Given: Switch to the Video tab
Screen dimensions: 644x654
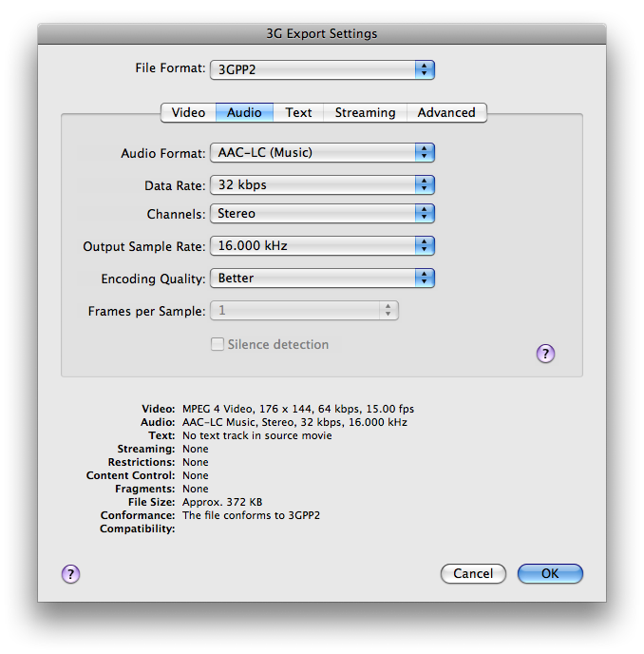Looking at the screenshot, I should point(188,112).
